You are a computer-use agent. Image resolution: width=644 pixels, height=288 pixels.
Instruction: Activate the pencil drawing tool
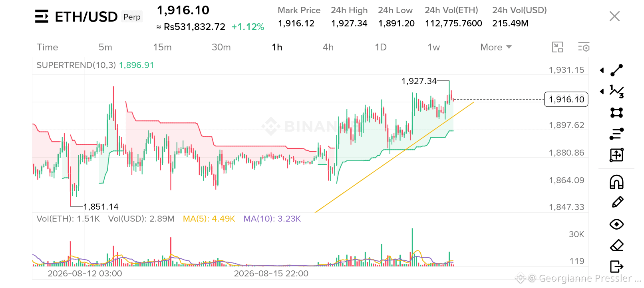617,202
